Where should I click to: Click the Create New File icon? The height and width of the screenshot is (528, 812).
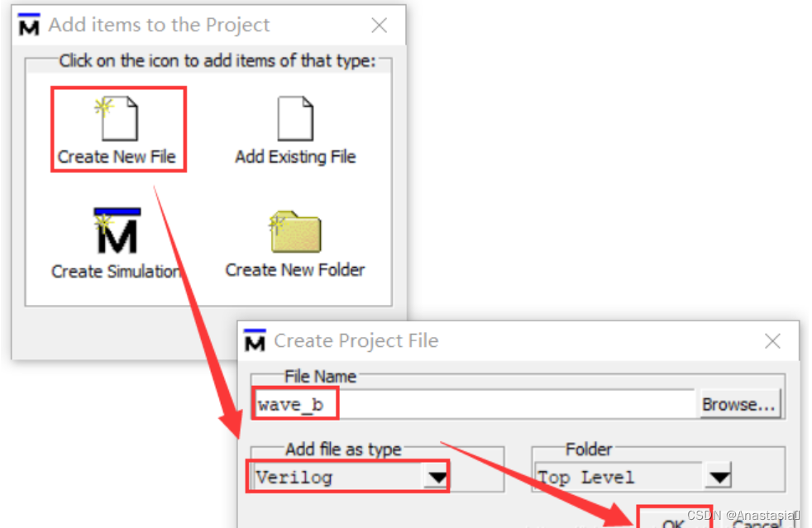tap(118, 118)
